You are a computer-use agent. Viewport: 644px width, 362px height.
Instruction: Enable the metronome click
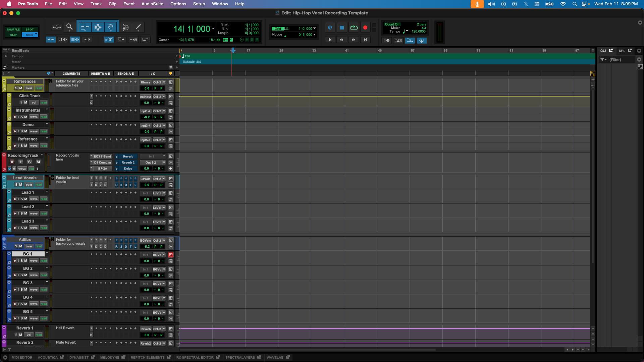pos(398,40)
